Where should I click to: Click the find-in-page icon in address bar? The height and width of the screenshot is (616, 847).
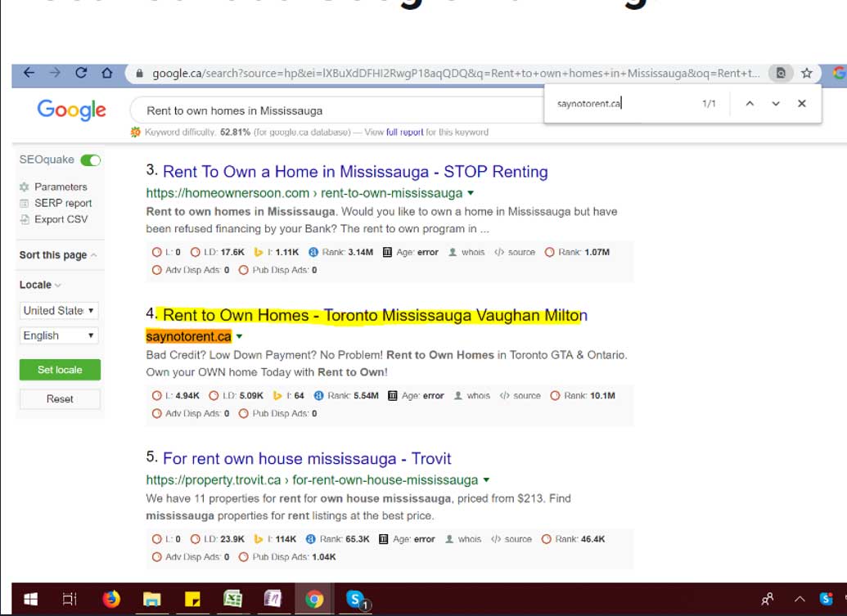781,73
